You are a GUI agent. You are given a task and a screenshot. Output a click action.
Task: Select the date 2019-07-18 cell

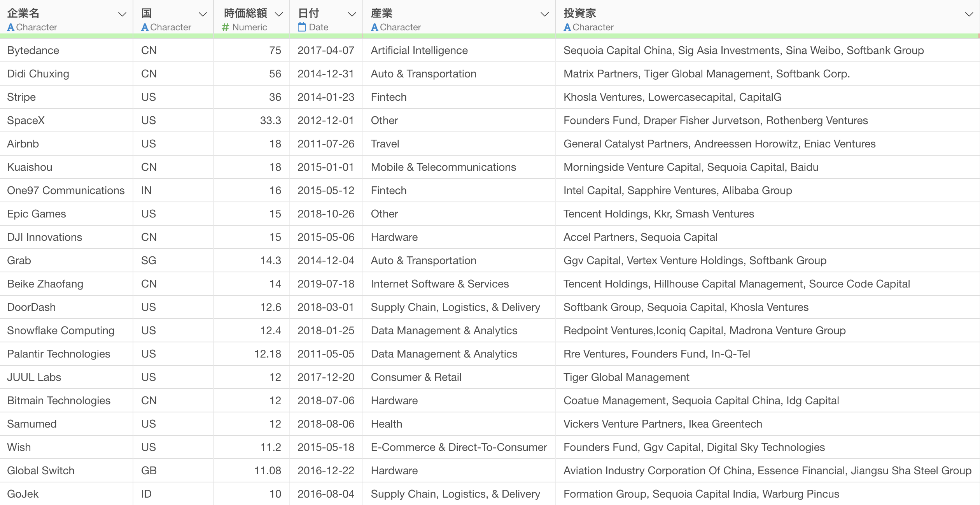(x=326, y=284)
